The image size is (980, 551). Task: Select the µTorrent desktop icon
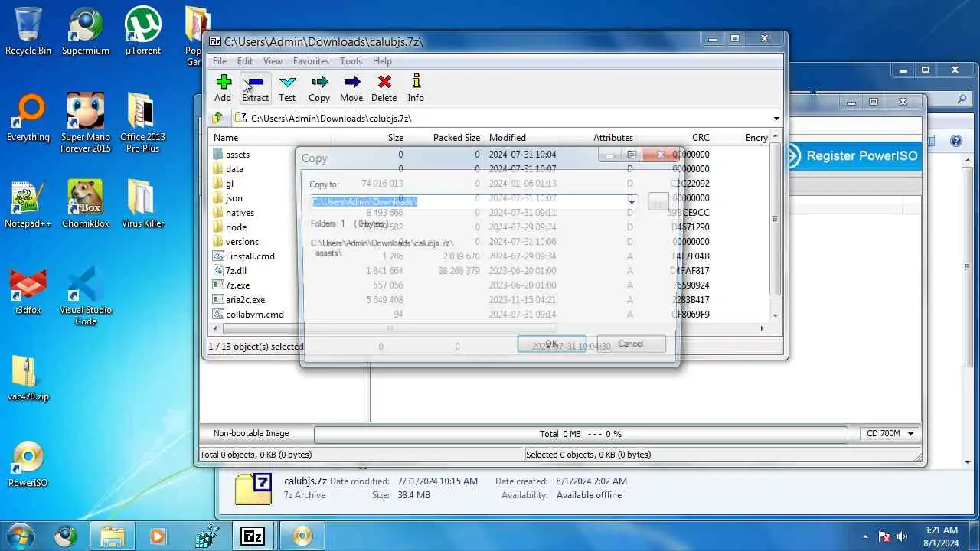coord(143,31)
